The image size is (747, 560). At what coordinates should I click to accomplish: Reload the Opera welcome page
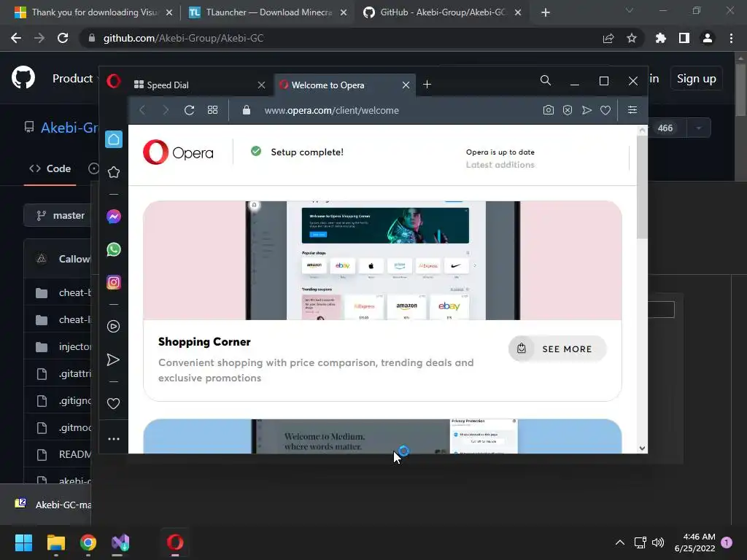[189, 110]
